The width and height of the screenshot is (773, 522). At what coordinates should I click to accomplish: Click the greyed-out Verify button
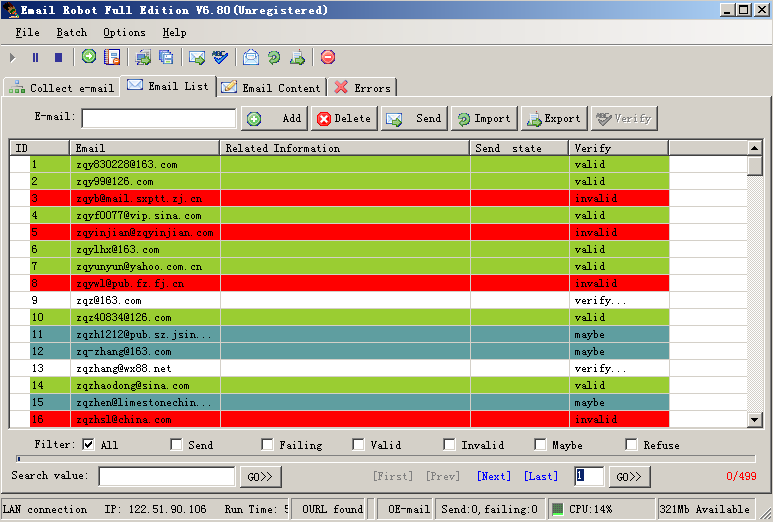[624, 118]
